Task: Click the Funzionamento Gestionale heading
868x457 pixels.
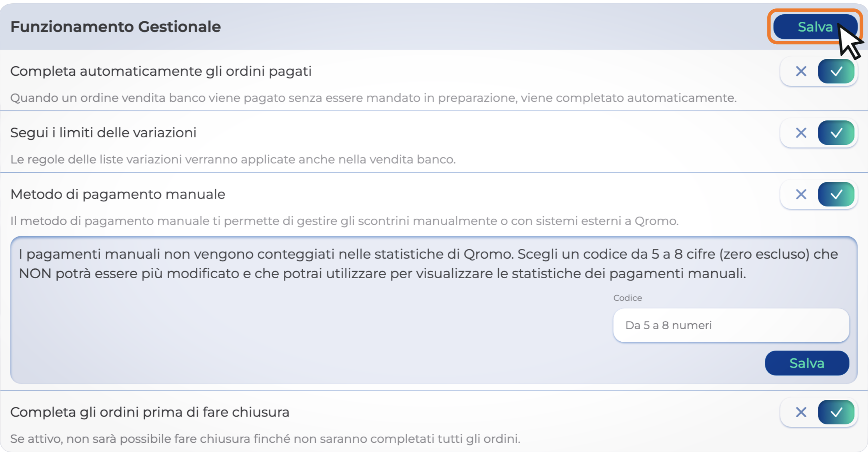Action: pyautogui.click(x=116, y=27)
